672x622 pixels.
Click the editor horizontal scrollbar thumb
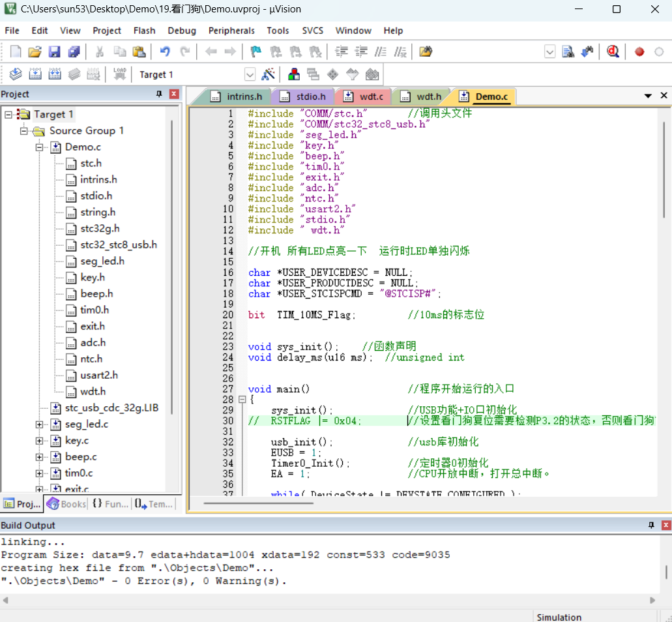[x=258, y=503]
